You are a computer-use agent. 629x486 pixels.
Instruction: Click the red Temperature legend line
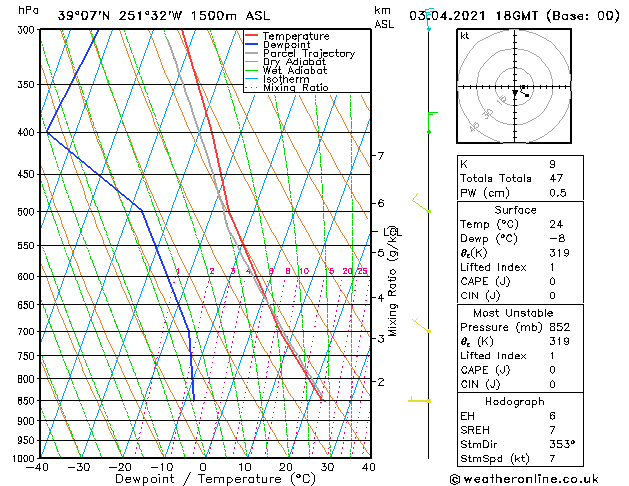[252, 35]
